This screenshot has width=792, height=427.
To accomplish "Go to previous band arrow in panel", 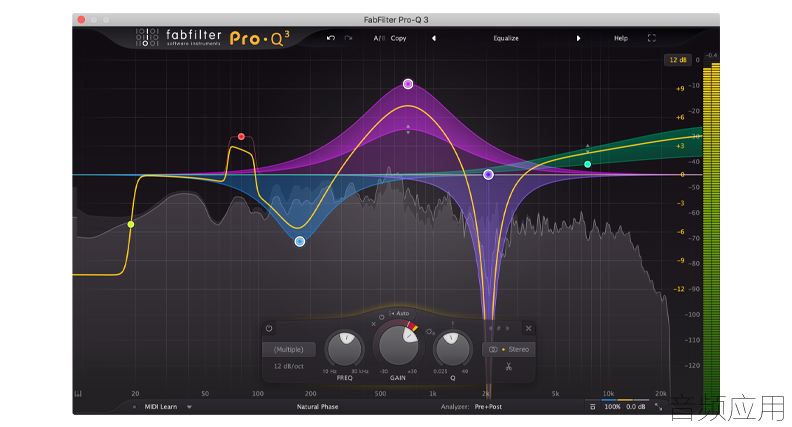I will (489, 328).
